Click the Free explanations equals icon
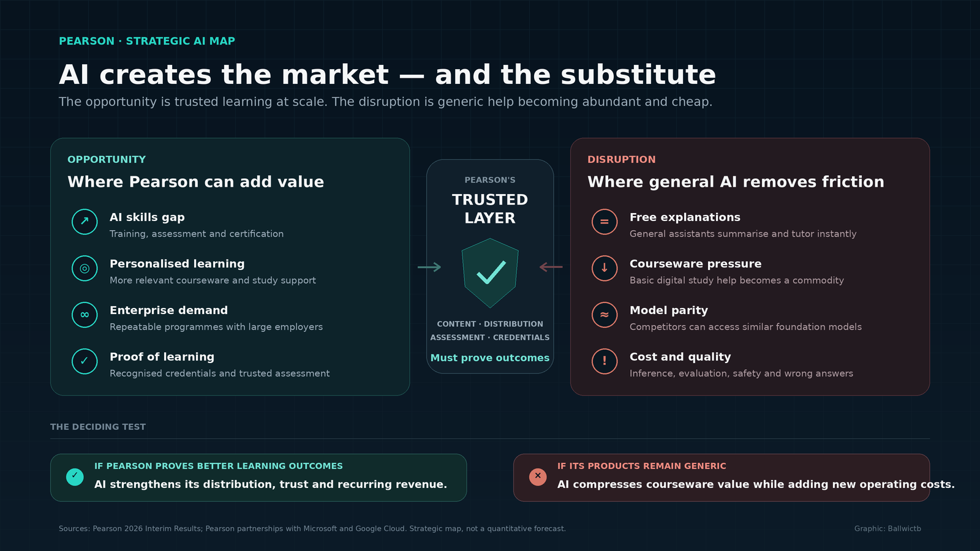 (x=605, y=222)
